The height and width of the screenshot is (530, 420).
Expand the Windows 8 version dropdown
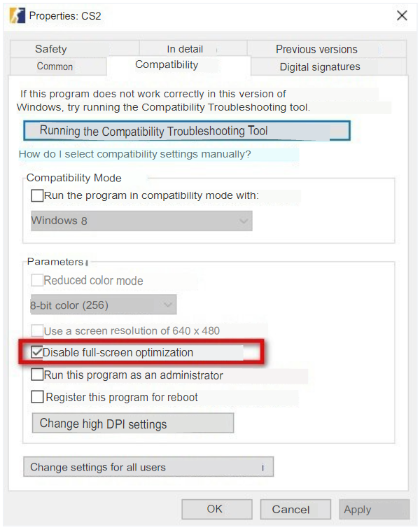(141, 221)
